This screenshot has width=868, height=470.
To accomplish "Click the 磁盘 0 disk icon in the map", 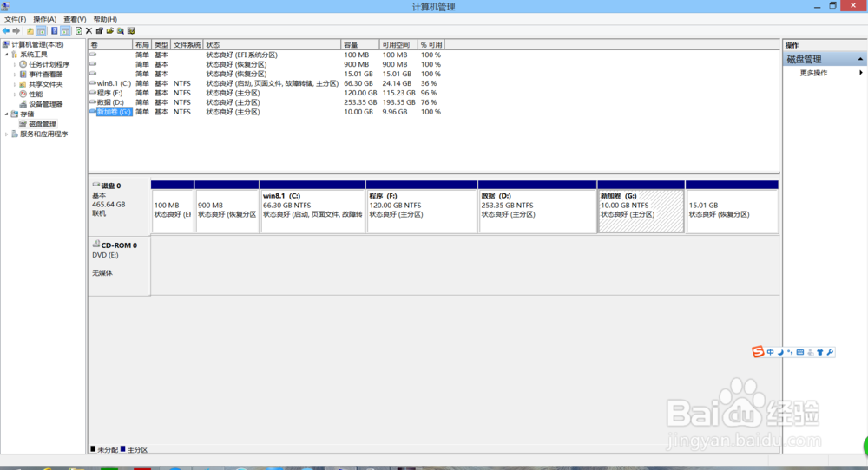I will (95, 185).
